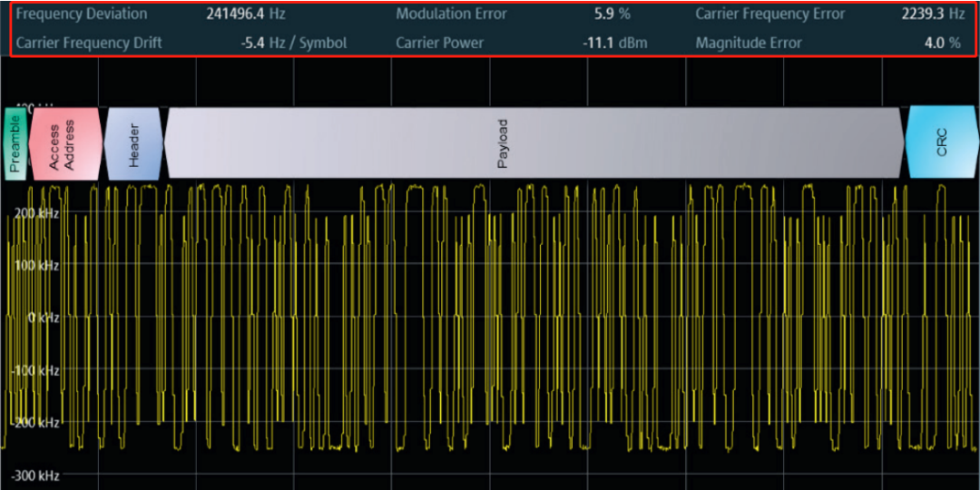Select the Preamble packet segment

[x=15, y=143]
